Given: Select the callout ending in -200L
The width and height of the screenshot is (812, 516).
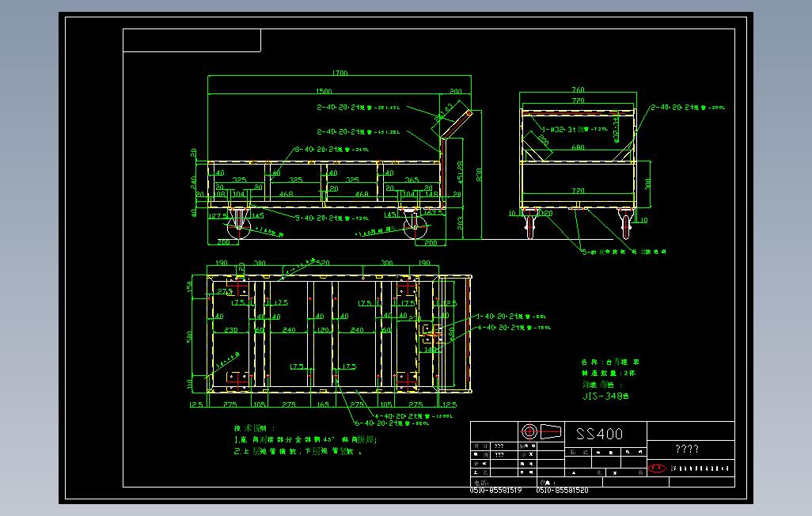Looking at the screenshot, I should pos(689,108).
